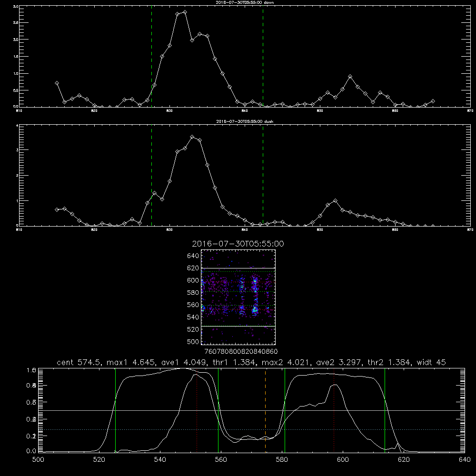
Task: Click x-axis label "580" of bottom plot
Action: (x=282, y=460)
